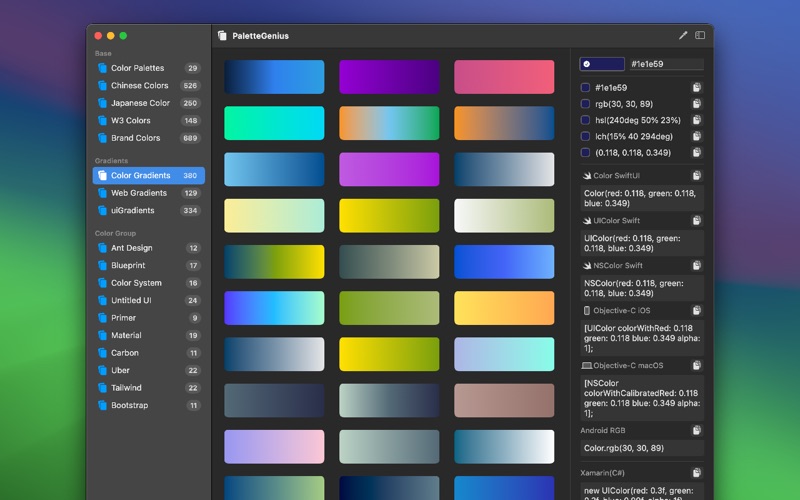The height and width of the screenshot is (500, 800).
Task: Select the purple gradient swatch in top row
Action: click(389, 77)
